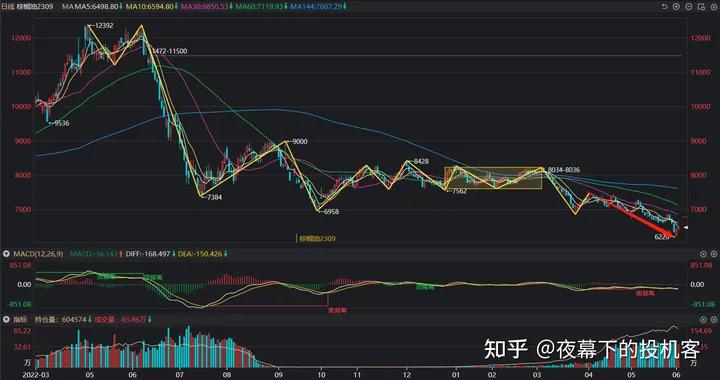Click the MA30 indicator value
720x380 pixels.
205,7
